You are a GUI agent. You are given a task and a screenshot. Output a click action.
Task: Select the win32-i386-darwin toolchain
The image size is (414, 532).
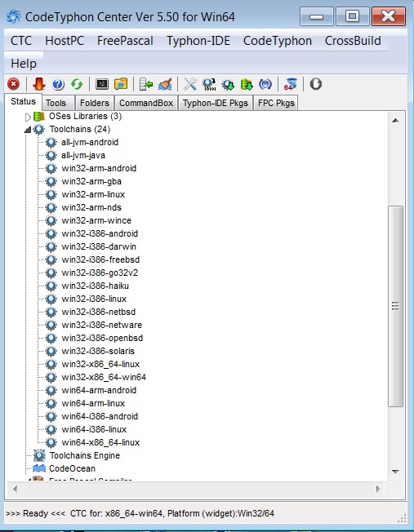(99, 246)
